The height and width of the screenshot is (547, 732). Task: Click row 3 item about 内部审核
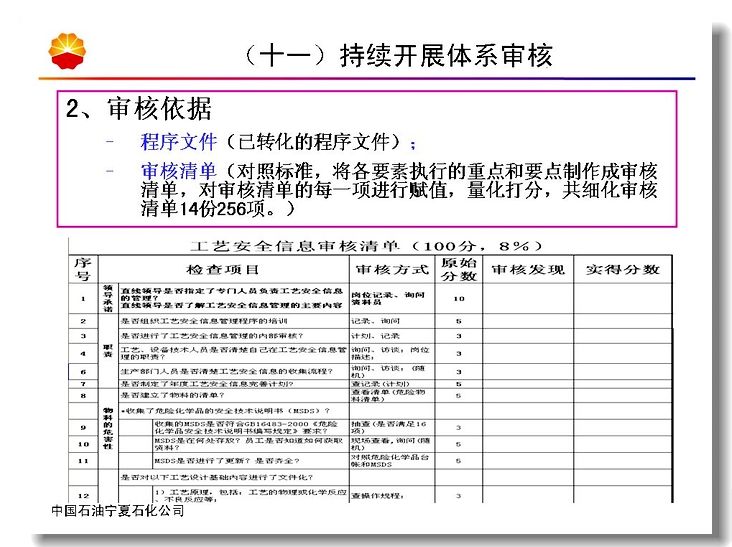211,336
